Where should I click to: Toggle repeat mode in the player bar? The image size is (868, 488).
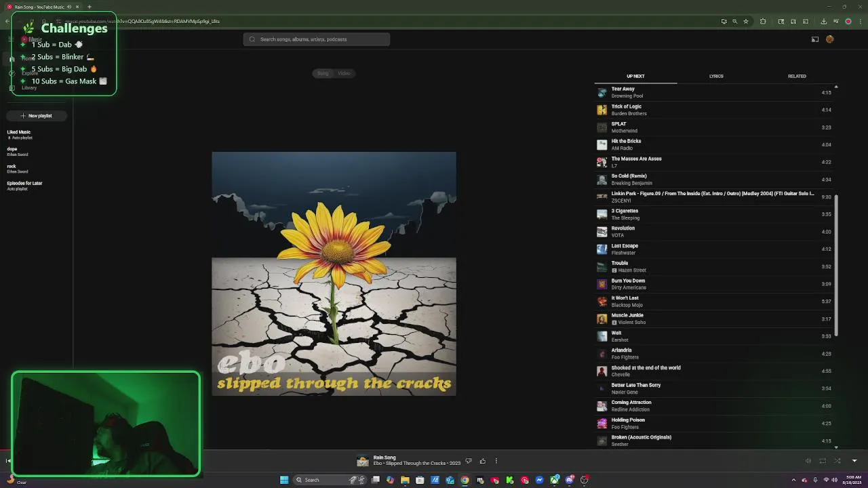pos(823,461)
